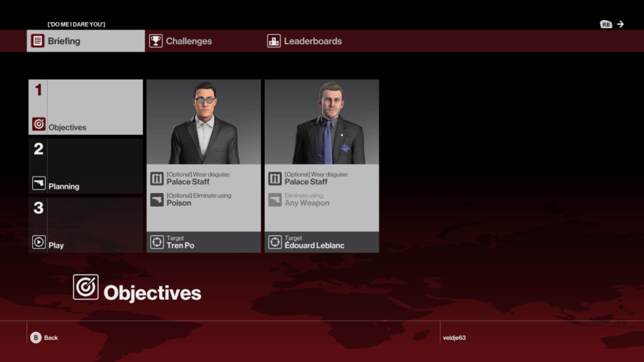The image size is (644, 362).
Task: Click Any Weapon icon on Leblanc card
Action: (275, 200)
